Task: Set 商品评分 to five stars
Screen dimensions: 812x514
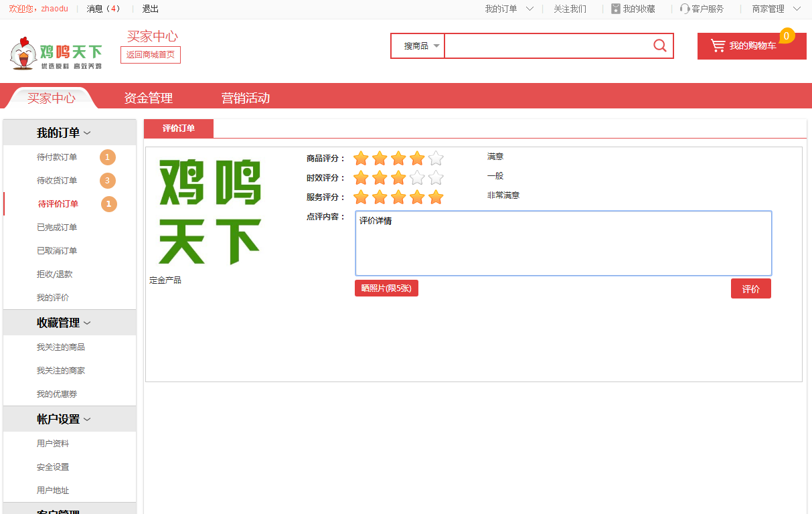Action: (436, 159)
